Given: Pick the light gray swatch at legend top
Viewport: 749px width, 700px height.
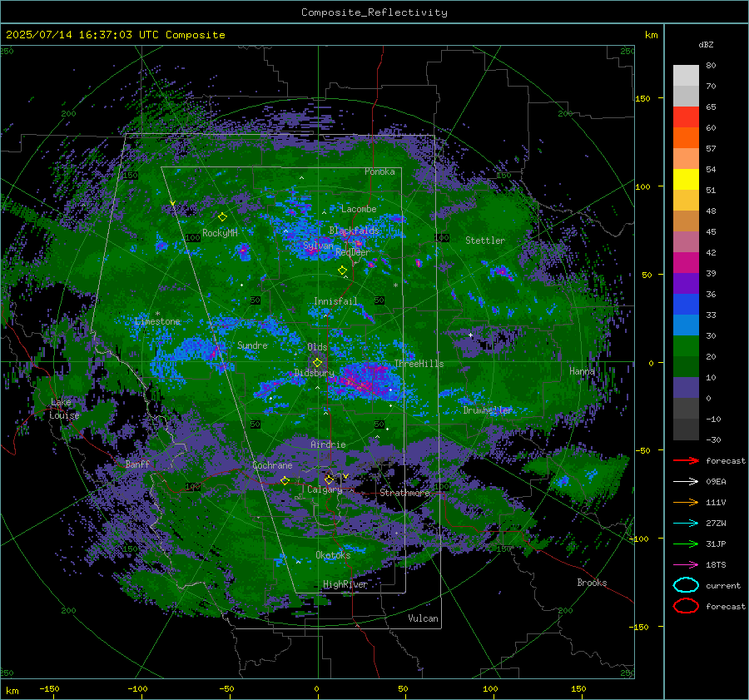Looking at the screenshot, I should click(686, 75).
